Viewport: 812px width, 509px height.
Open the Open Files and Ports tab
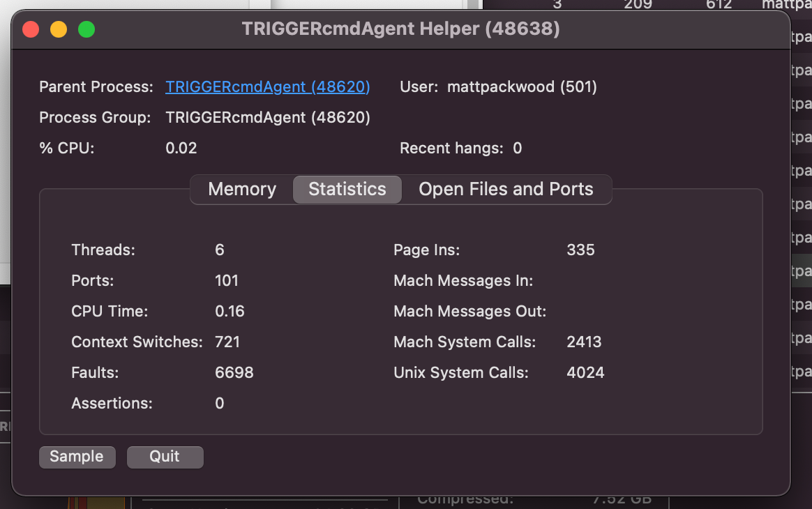click(x=506, y=189)
